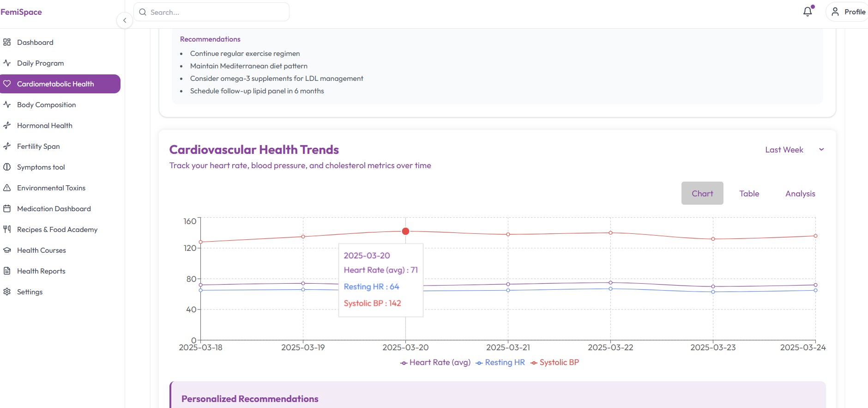This screenshot has height=408, width=868.
Task: Click Systolic BP data point for 2025-03-19
Action: 303,237
